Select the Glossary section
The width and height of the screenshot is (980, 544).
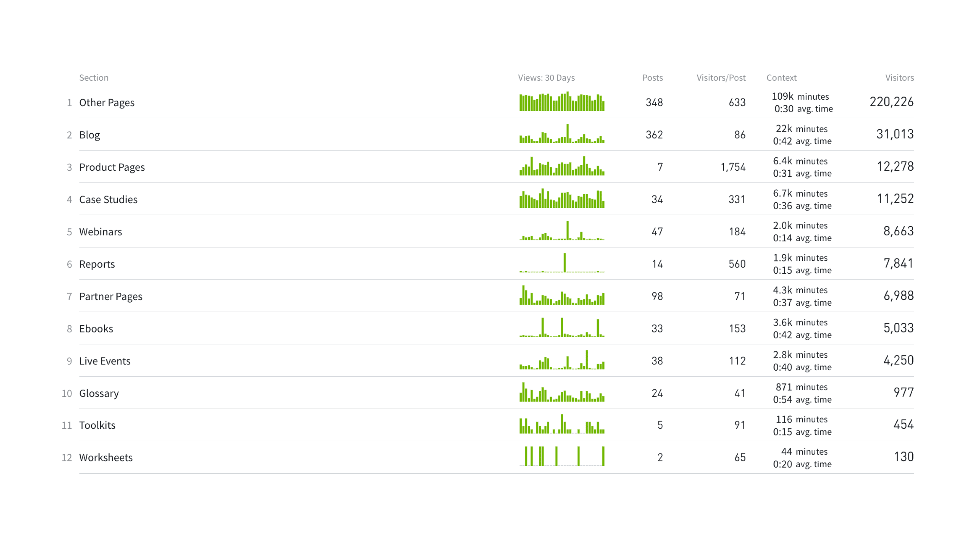99,393
